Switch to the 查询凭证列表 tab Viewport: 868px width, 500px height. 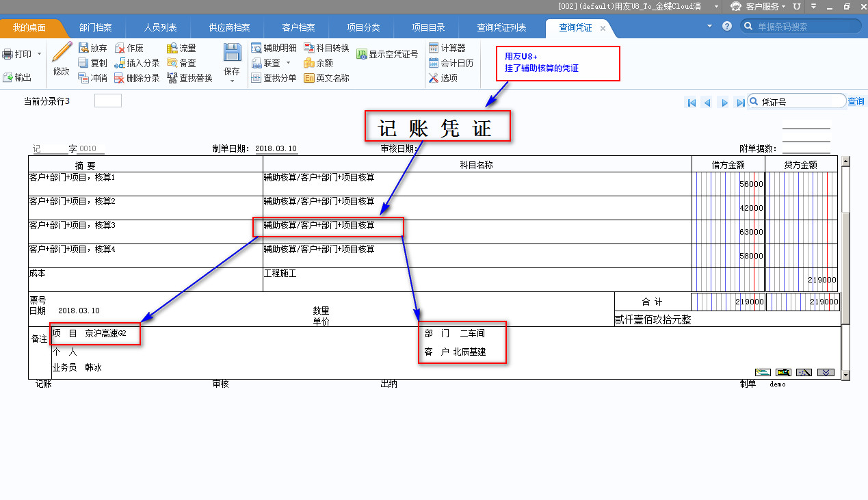click(x=501, y=28)
